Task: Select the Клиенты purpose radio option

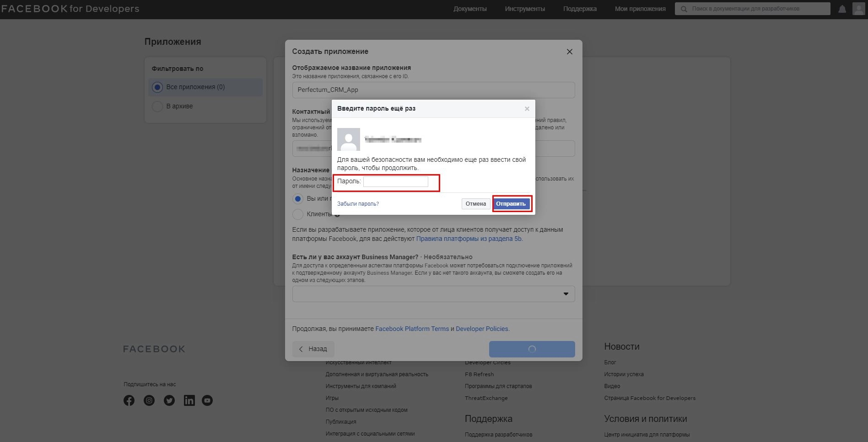Action: click(x=298, y=214)
